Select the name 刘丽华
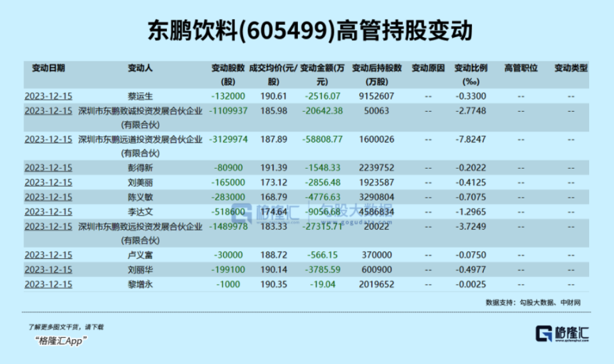 point(140,270)
